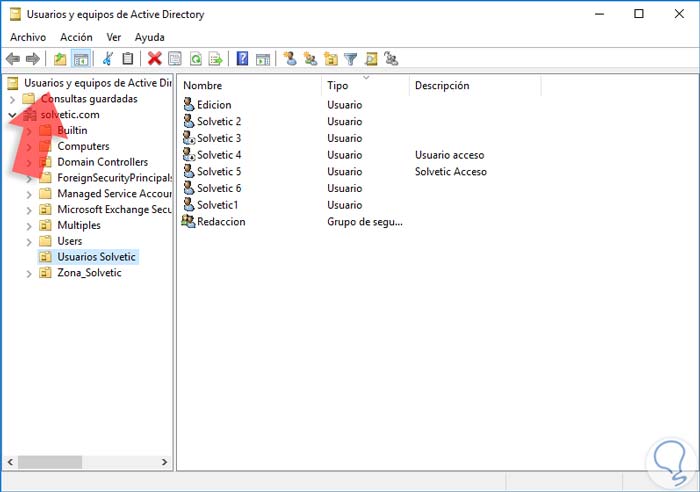Click the group icon beside Redaccion
Image resolution: width=700 pixels, height=492 pixels.
coord(188,221)
